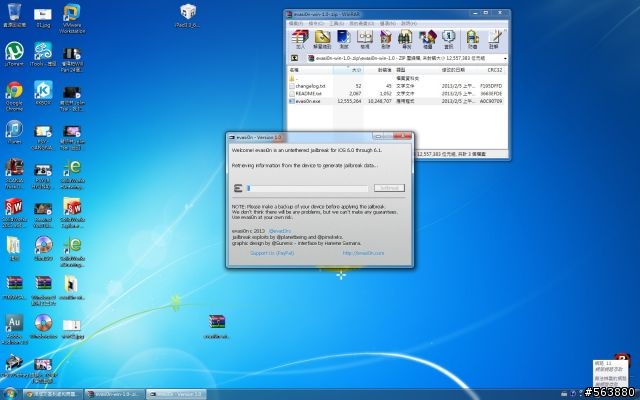This screenshot has width=640, height=400.
Task: Open the Windows Start button
Action: [x=10, y=394]
